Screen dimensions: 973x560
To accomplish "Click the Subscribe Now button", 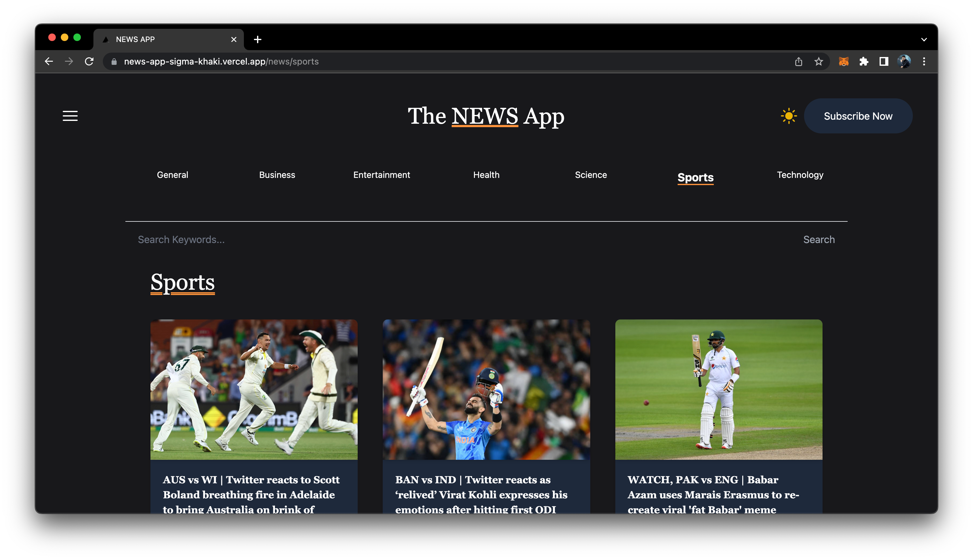I will coord(858,116).
